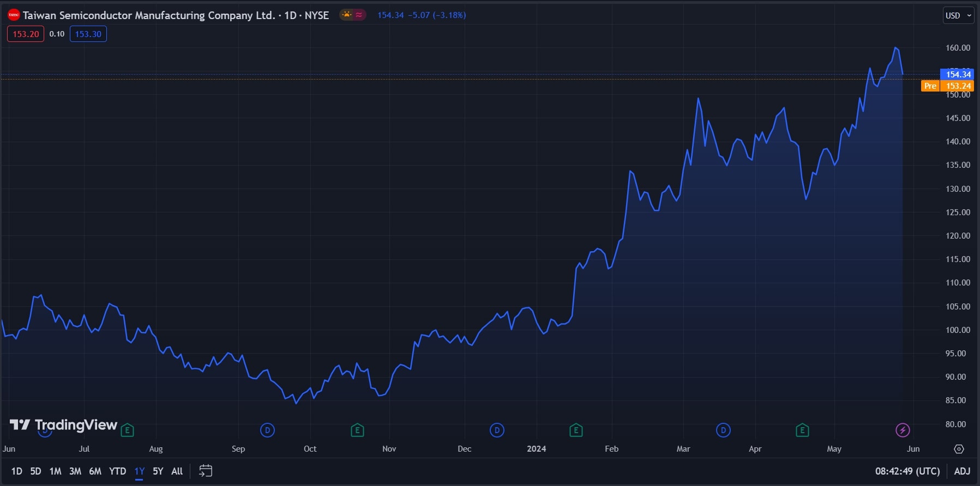Click the TSMC logo icon next to title
This screenshot has height=486, width=980.
(x=14, y=15)
